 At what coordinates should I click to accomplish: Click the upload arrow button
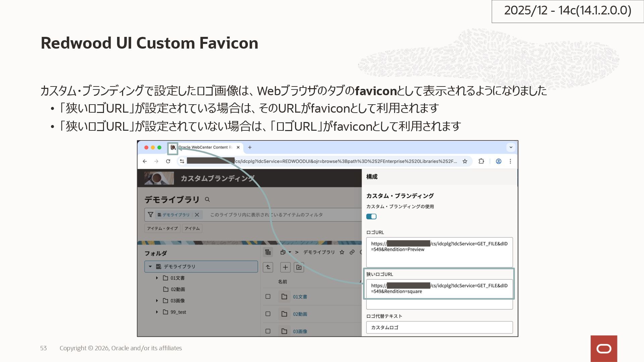tap(268, 267)
